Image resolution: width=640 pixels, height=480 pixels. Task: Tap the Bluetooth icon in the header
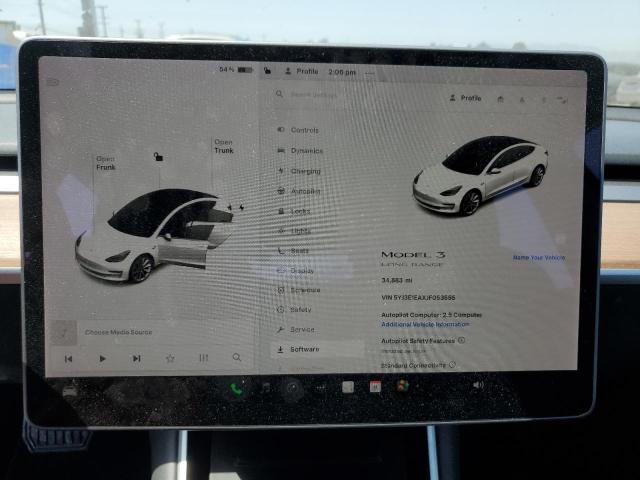pyautogui.click(x=544, y=100)
